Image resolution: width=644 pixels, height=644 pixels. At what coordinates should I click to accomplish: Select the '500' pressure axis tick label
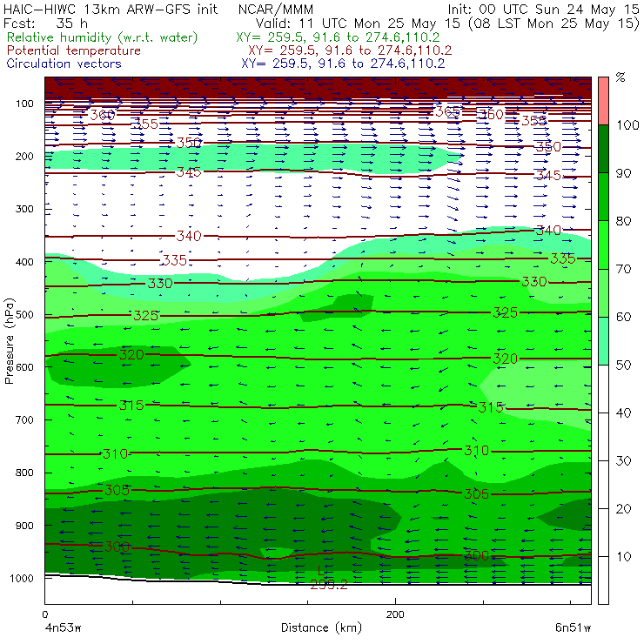coord(24,315)
